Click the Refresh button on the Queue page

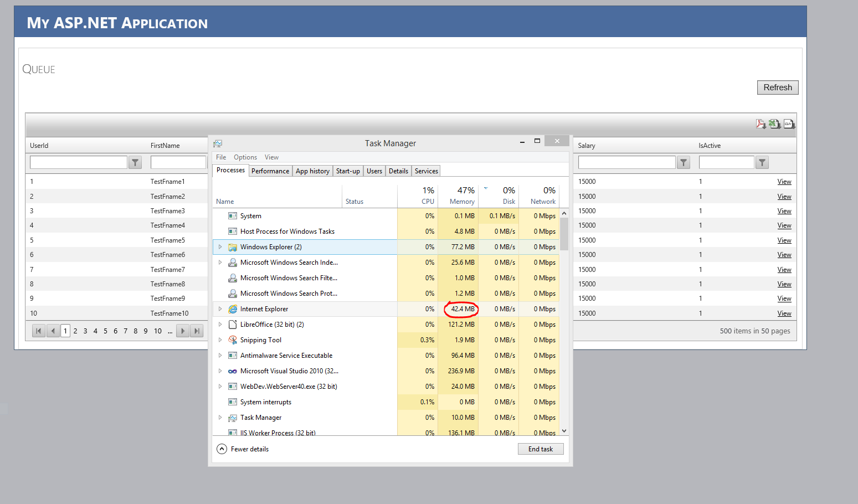[778, 88]
